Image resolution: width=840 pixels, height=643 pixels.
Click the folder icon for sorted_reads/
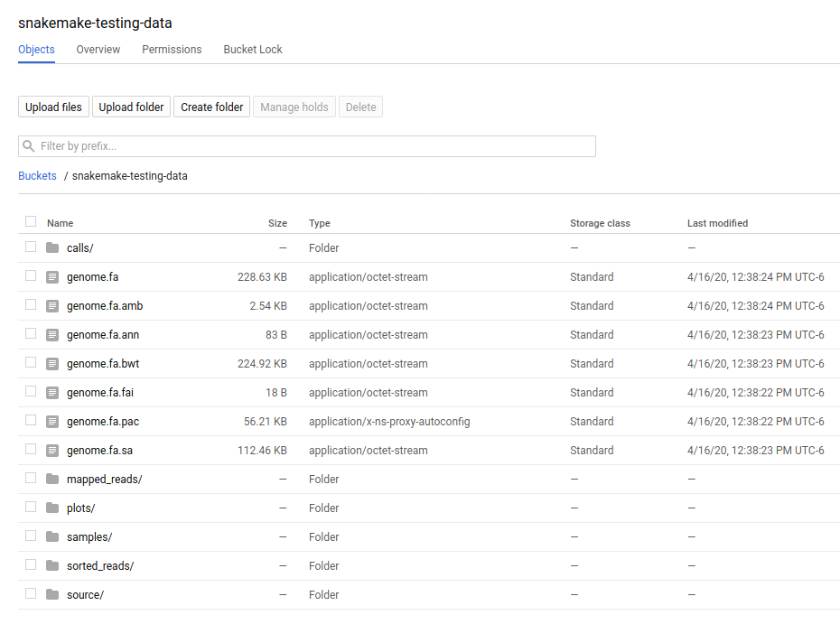tap(52, 566)
